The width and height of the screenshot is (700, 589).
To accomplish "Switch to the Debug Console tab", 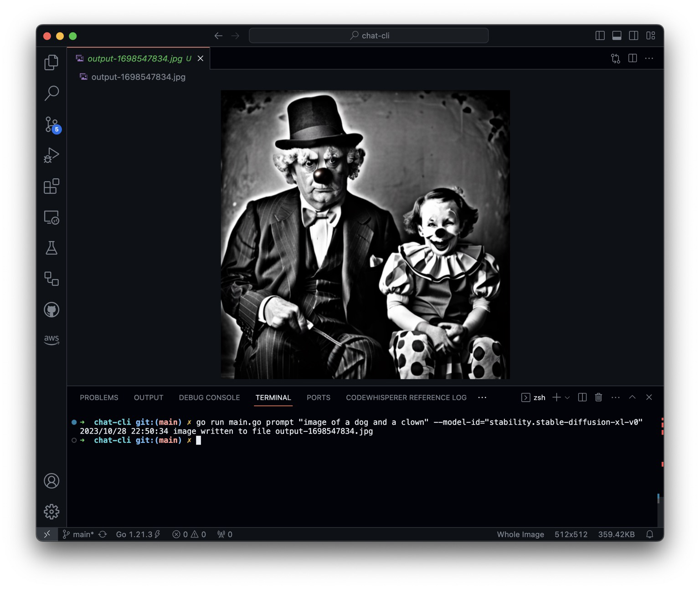I will click(209, 398).
